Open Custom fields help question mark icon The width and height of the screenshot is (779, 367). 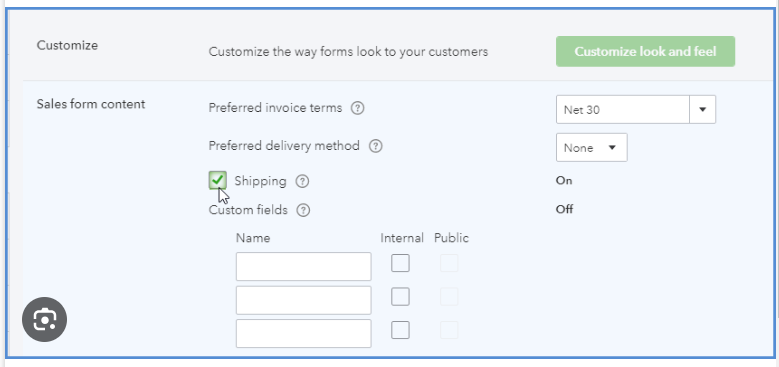click(x=303, y=210)
